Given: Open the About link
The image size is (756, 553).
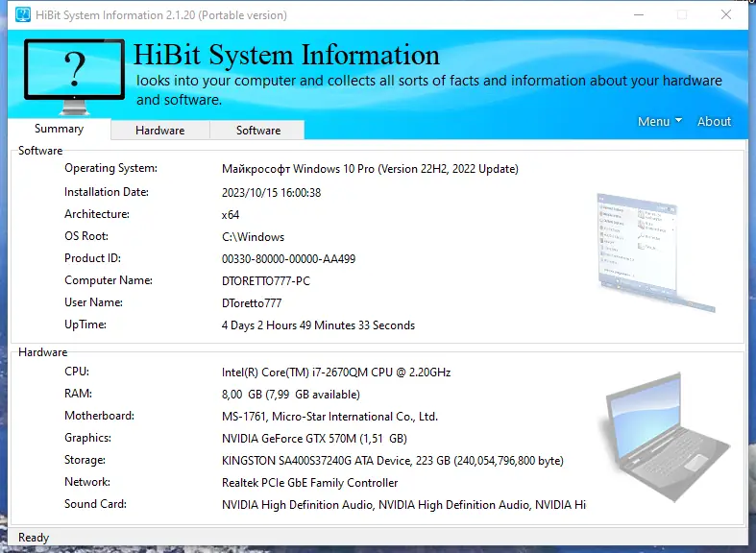Looking at the screenshot, I should [714, 121].
